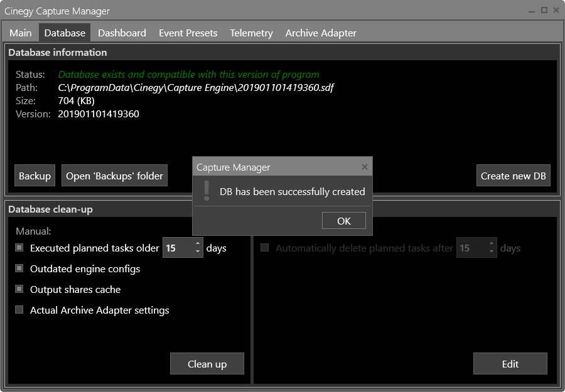This screenshot has width=565, height=392.
Task: Select the Database tab
Action: click(x=64, y=33)
